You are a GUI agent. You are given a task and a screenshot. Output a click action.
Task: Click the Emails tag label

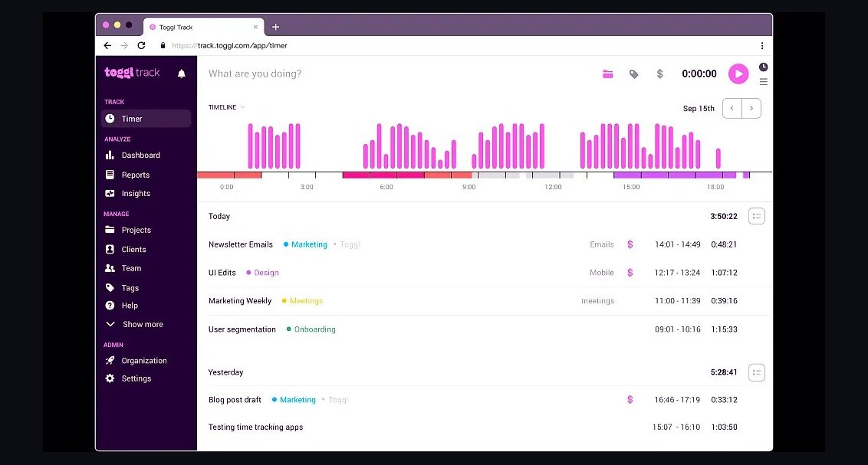pos(602,244)
